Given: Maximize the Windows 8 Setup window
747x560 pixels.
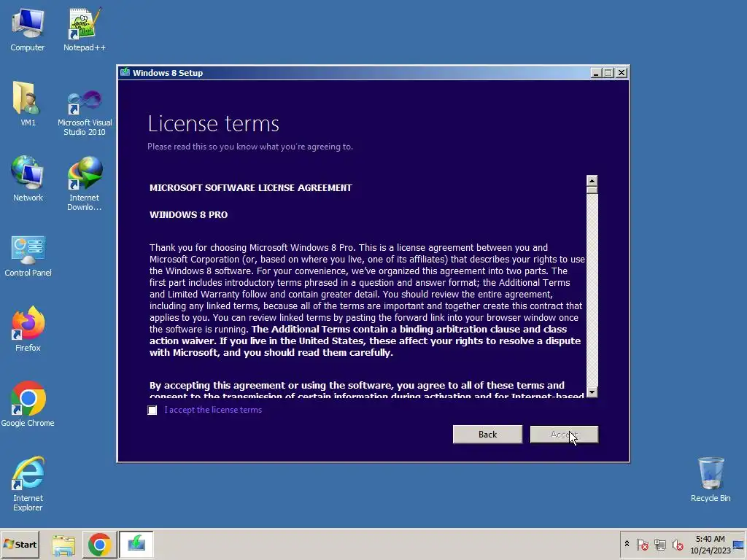Looking at the screenshot, I should click(x=608, y=72).
